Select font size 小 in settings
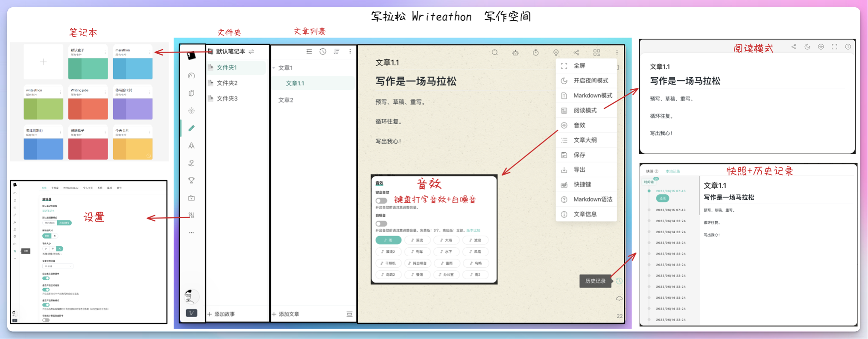Screen dimensions: 868x339 [x=46, y=248]
